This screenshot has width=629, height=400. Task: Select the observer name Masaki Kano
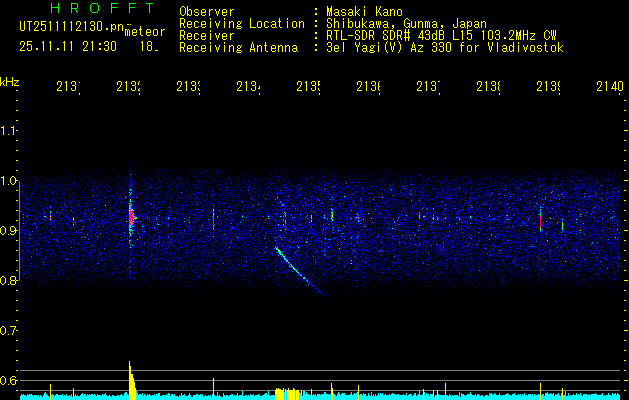(364, 11)
